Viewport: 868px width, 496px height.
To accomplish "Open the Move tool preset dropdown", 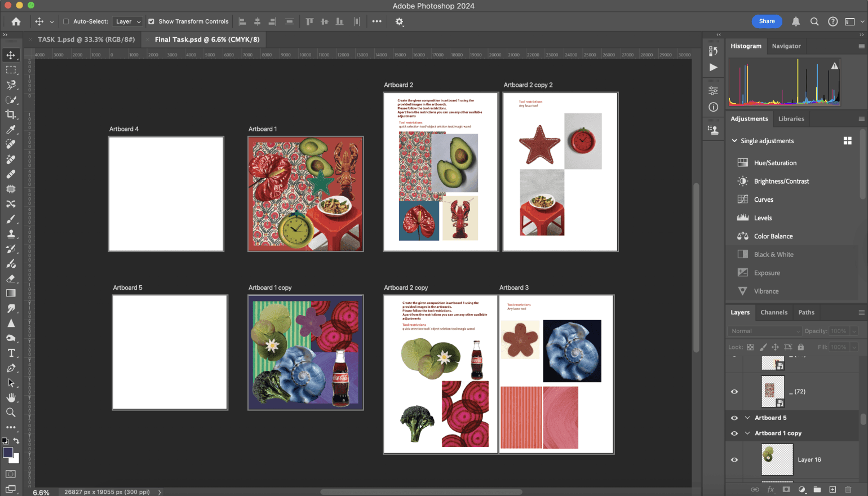I will (x=52, y=21).
